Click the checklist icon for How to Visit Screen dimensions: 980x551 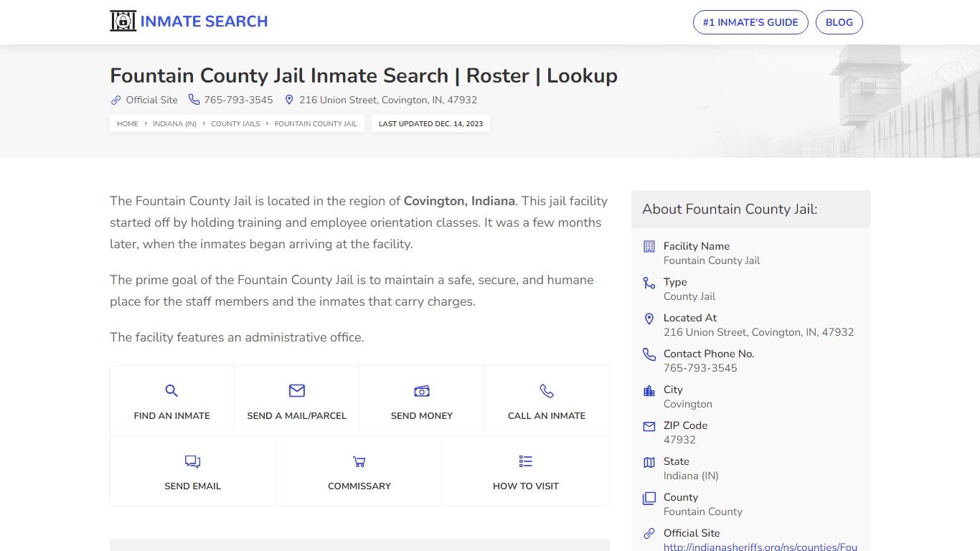[526, 461]
